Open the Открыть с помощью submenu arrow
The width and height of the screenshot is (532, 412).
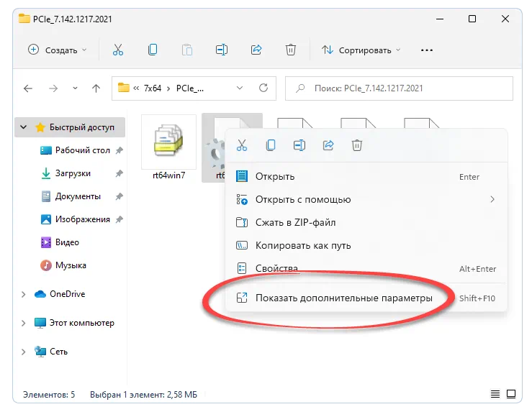(492, 199)
